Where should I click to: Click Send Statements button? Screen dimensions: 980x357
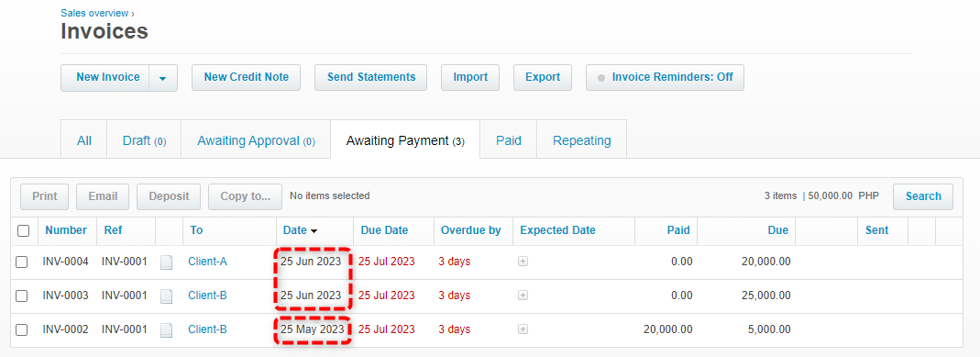pyautogui.click(x=370, y=77)
